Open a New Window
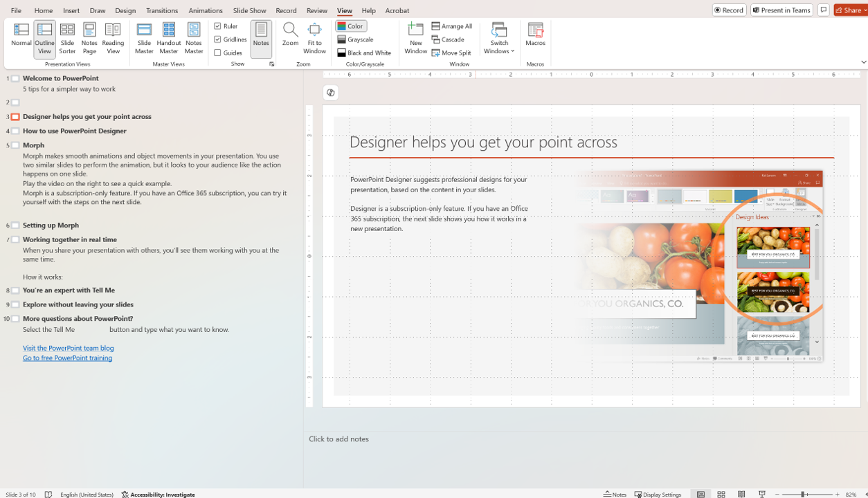This screenshot has height=498, width=868. point(415,38)
